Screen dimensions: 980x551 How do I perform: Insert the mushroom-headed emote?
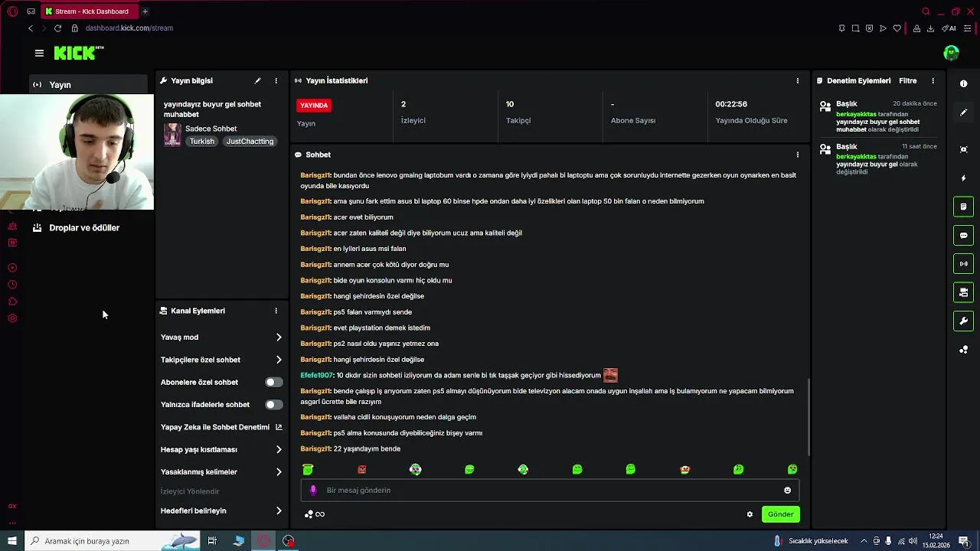coord(684,470)
